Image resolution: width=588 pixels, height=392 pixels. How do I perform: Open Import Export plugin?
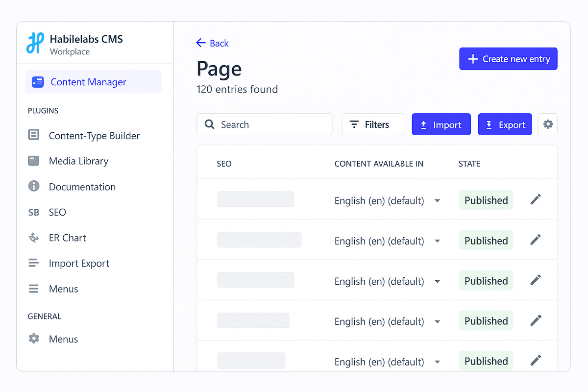[79, 263]
